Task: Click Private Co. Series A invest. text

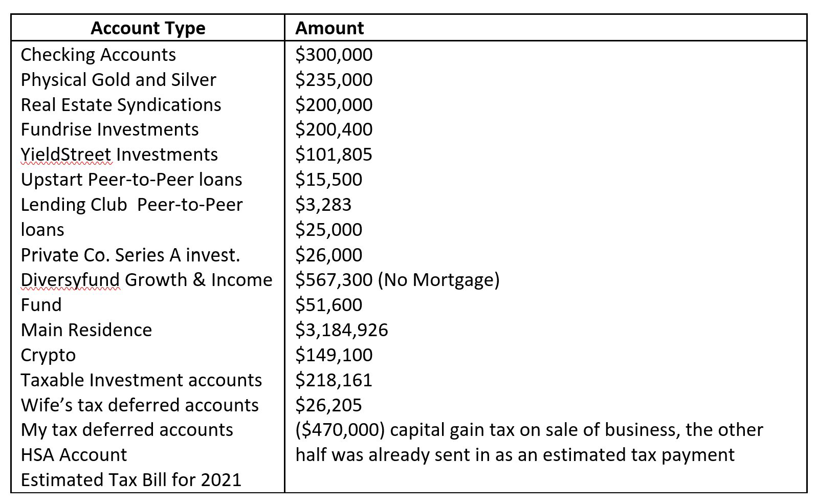Action: click(130, 255)
